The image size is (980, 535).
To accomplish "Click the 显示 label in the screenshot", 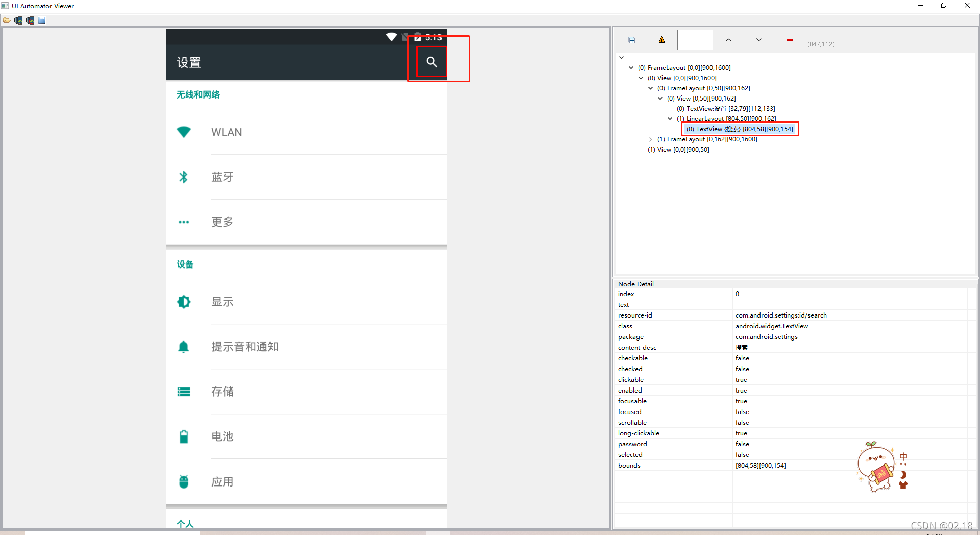I will click(223, 302).
